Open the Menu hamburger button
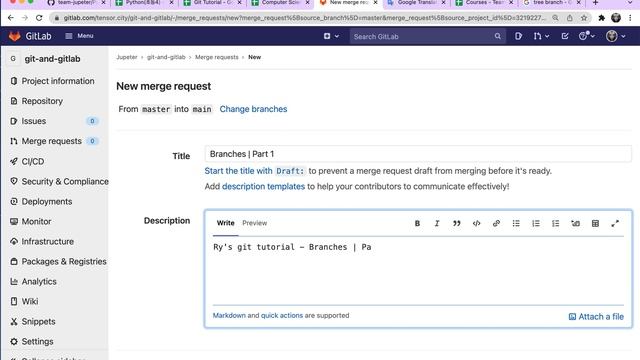The width and height of the screenshot is (640, 360). click(79, 36)
